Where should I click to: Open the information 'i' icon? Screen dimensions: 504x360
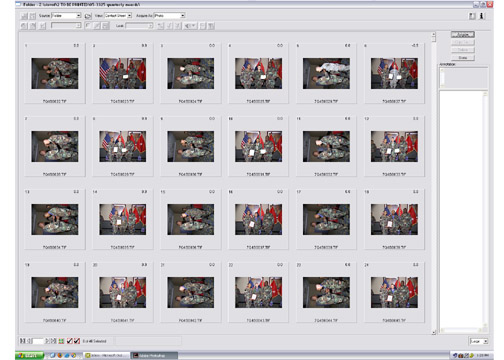pos(481,16)
